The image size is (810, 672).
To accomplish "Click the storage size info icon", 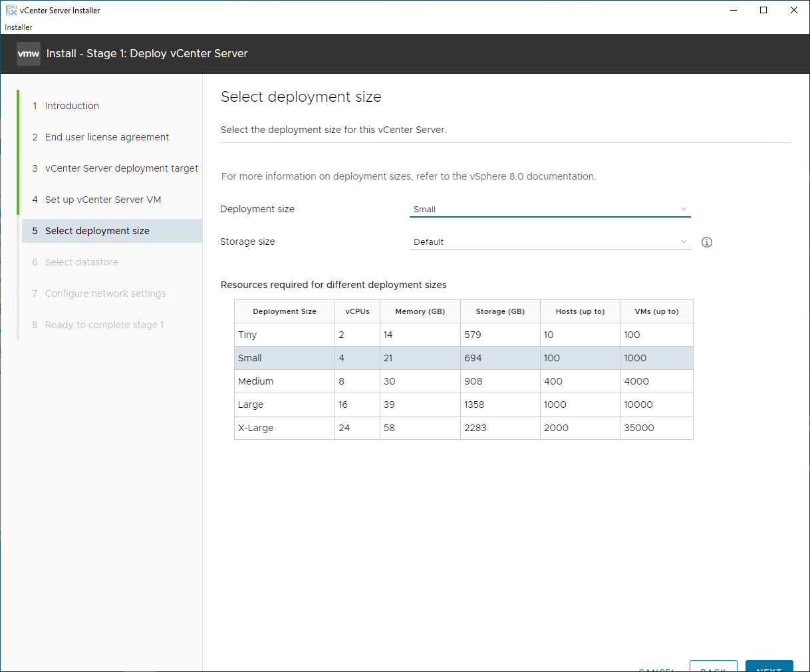I will pyautogui.click(x=707, y=242).
